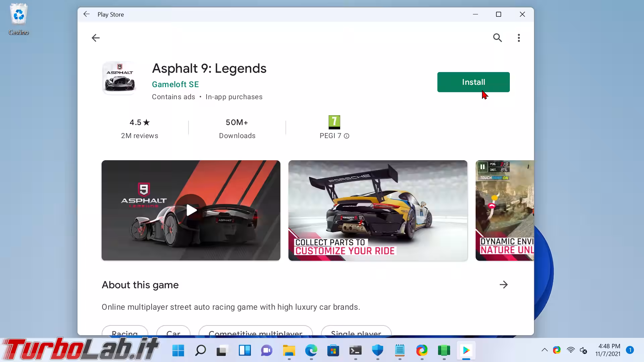Screen dimensions: 644x362
Task: Click the green Install button
Action: (473, 82)
